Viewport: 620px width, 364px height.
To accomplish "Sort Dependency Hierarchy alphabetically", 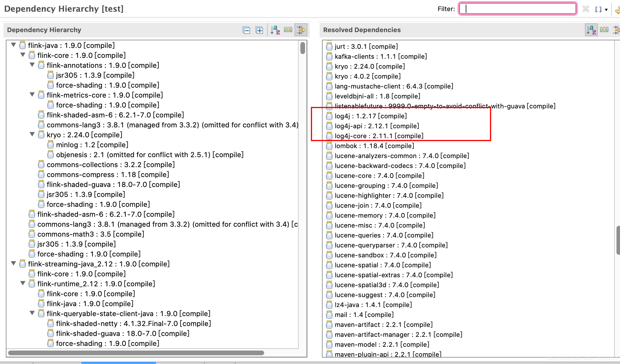I will tap(275, 30).
